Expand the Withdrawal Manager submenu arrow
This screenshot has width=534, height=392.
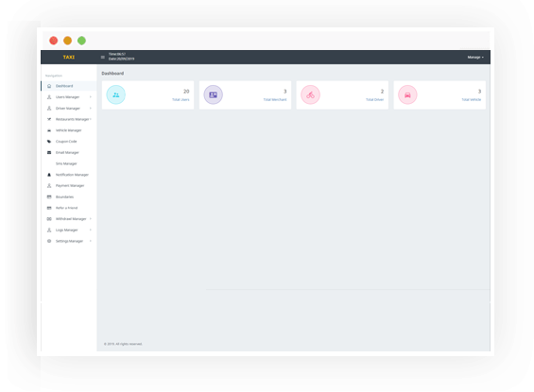tap(91, 219)
